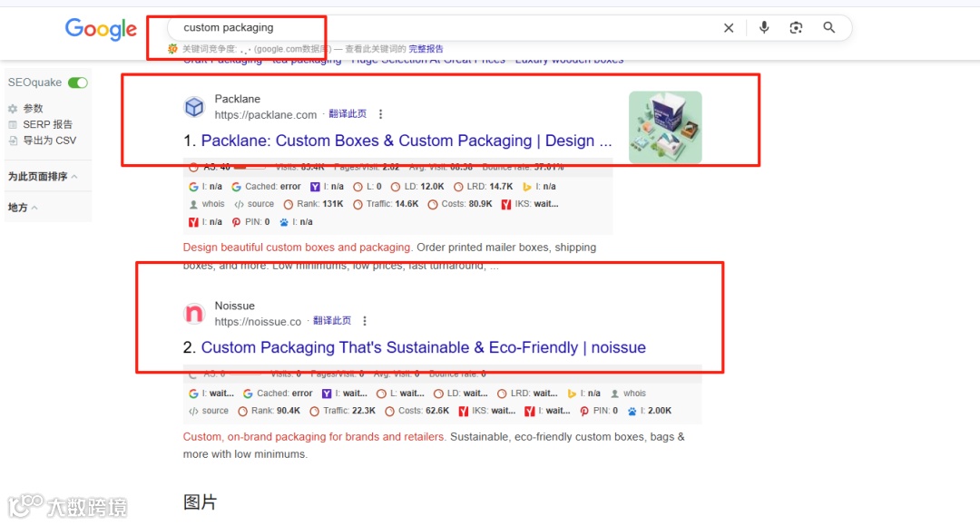Click Noissue Traffic: 22.3K

(x=342, y=411)
